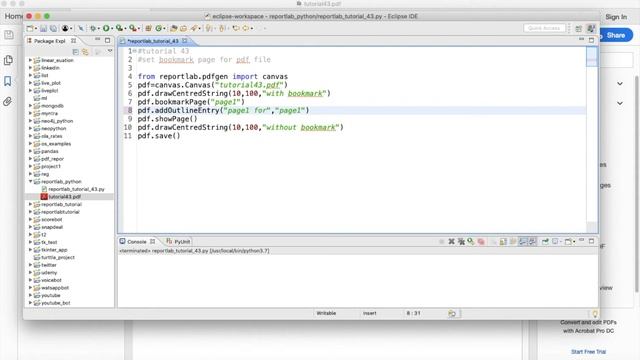The image size is (640, 360).
Task: Switch to the PyUnit tab
Action: coord(178,242)
